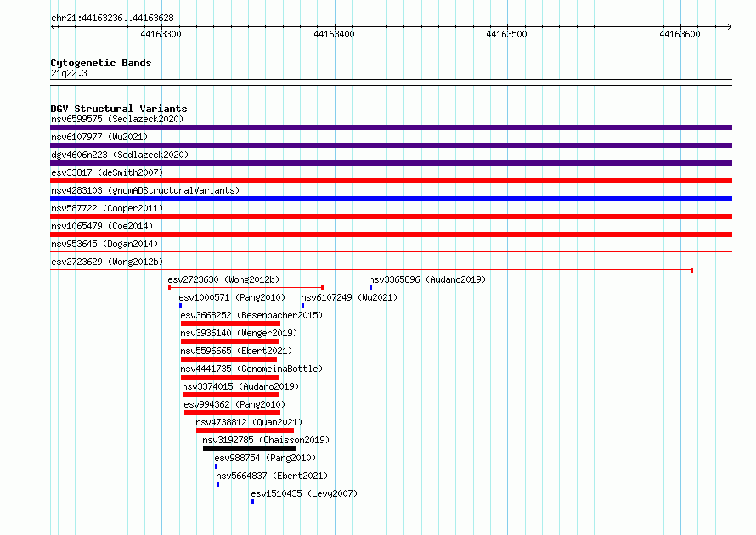756x535 pixels.
Task: Click esv994362 (Pang2010) red bar
Action: (233, 413)
